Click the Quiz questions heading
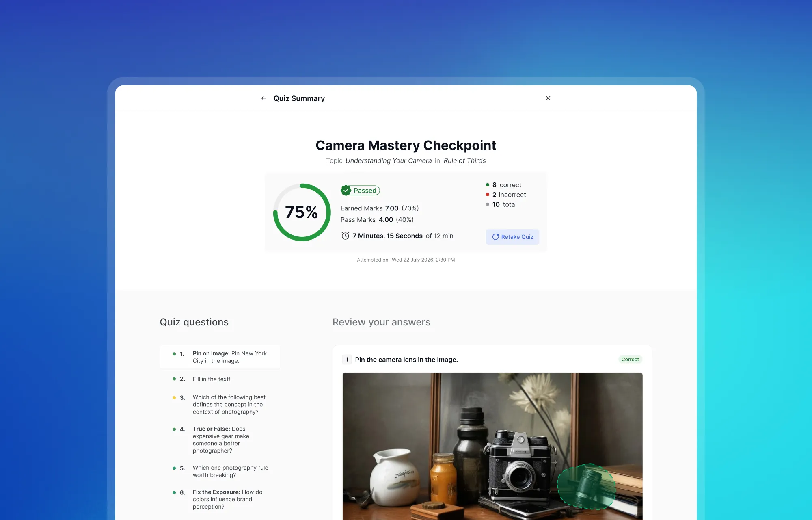 click(x=194, y=322)
